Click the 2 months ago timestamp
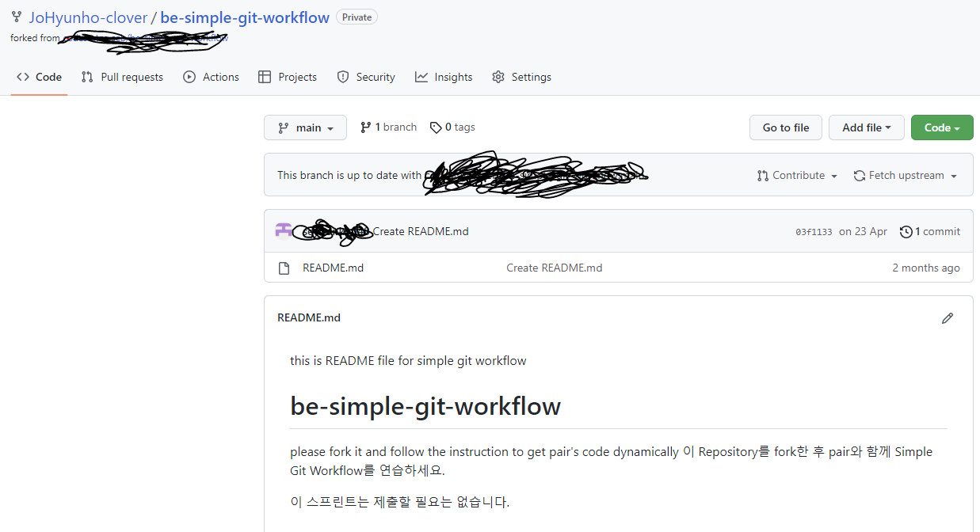 [926, 268]
